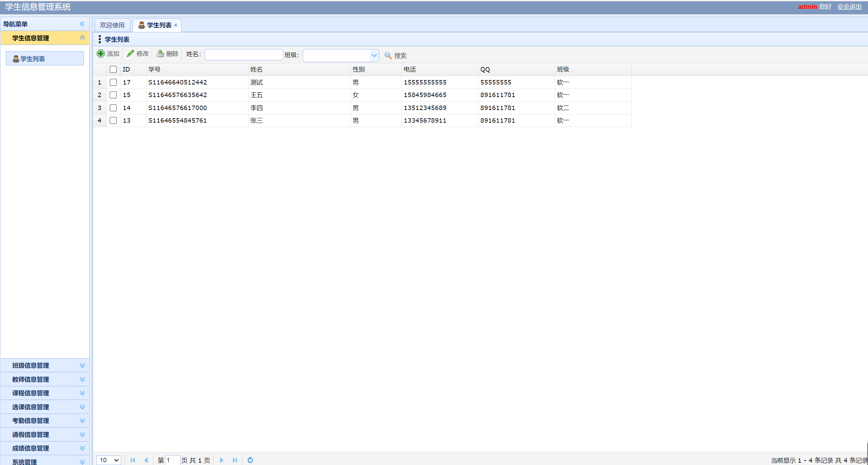Expand the 系统管理 section

(x=82, y=462)
